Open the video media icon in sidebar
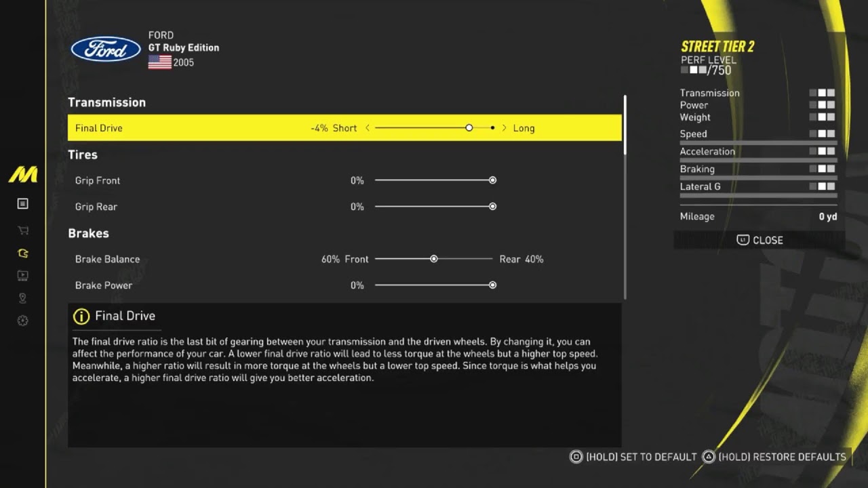The image size is (868, 488). pos(22,276)
